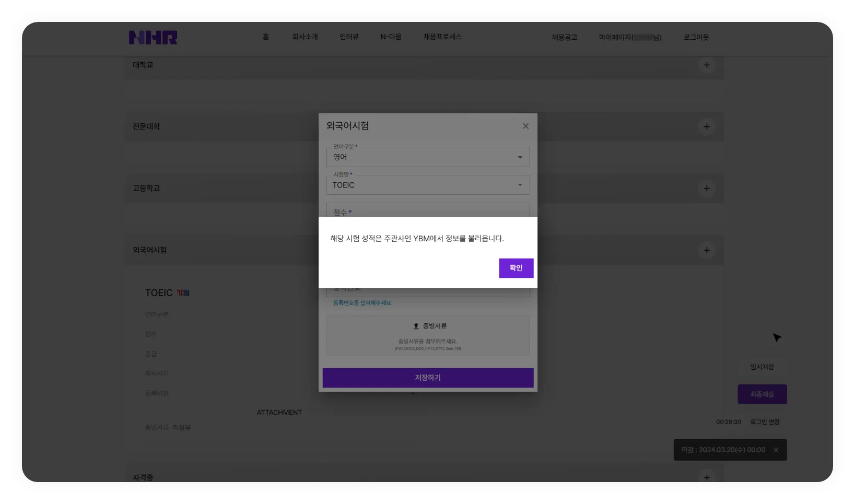Expand the 고등학교 section plus icon

707,189
